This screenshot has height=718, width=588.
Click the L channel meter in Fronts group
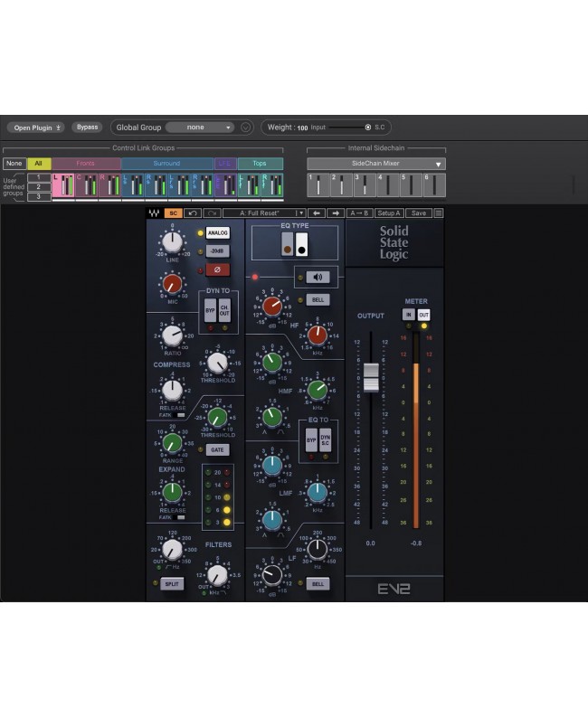click(63, 185)
